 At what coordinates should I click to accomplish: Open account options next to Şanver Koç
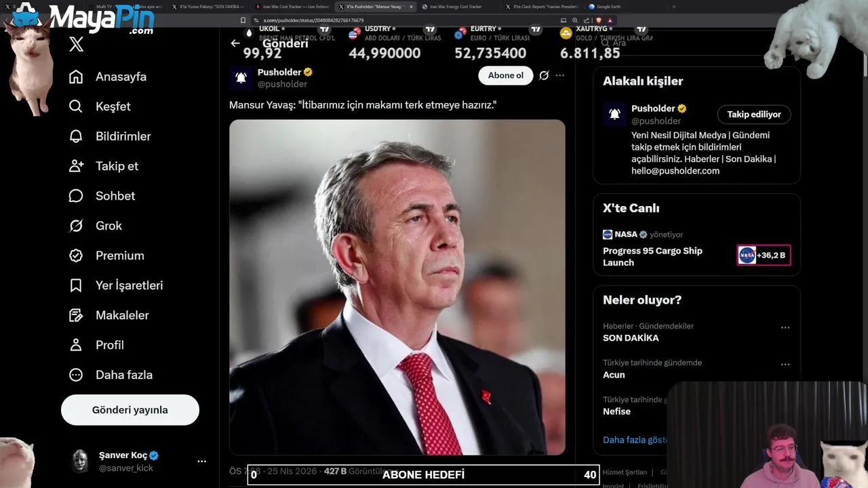click(x=201, y=461)
